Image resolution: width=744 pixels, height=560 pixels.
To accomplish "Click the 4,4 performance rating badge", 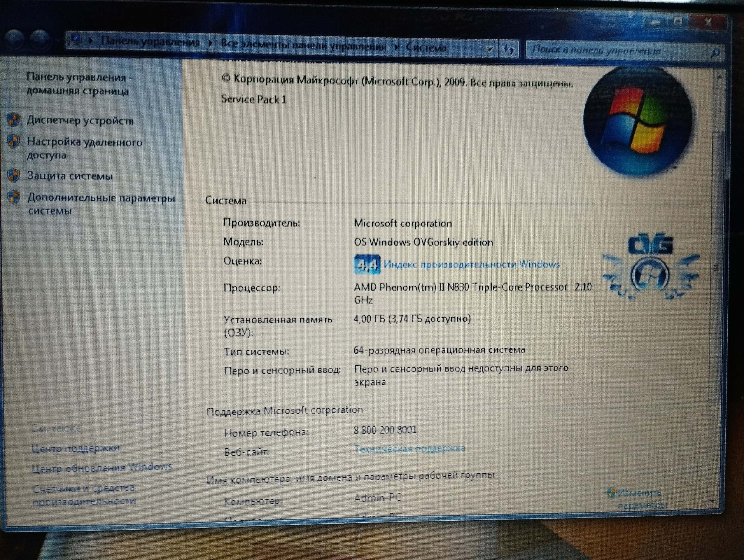I will pyautogui.click(x=367, y=265).
